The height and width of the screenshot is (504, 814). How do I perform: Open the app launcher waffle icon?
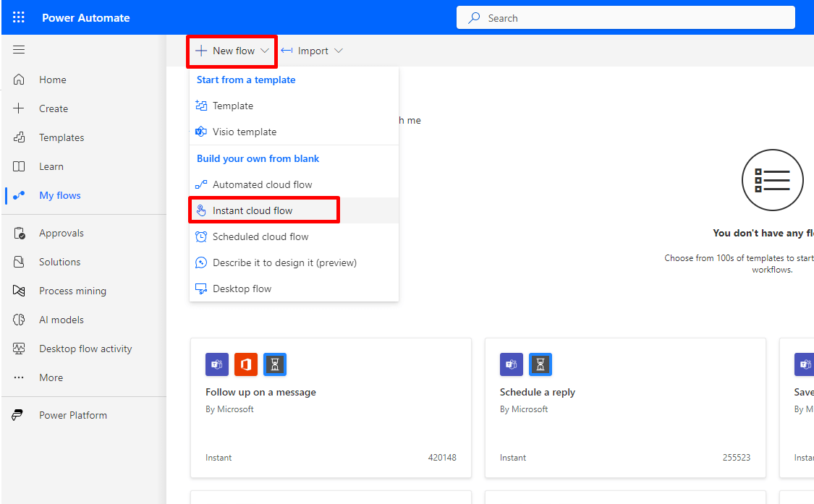click(x=19, y=18)
